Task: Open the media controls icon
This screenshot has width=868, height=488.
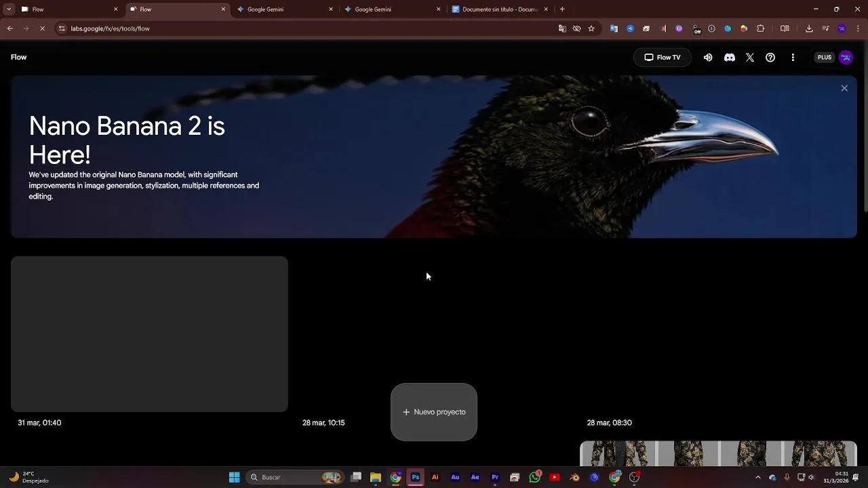Action: click(825, 28)
